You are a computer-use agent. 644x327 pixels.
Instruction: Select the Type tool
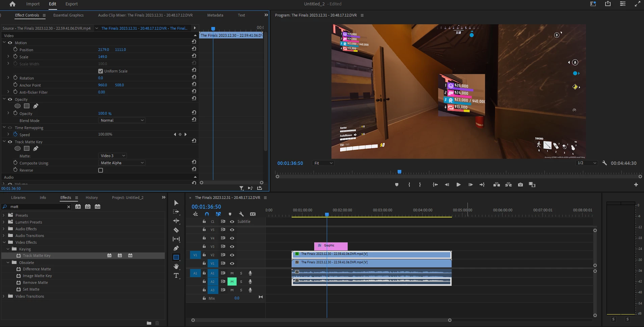pyautogui.click(x=176, y=275)
